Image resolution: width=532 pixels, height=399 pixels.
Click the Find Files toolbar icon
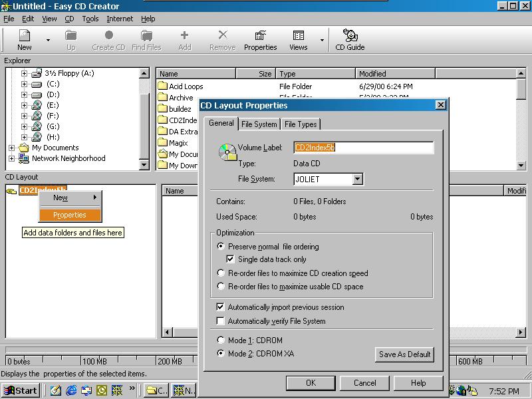[x=146, y=35]
